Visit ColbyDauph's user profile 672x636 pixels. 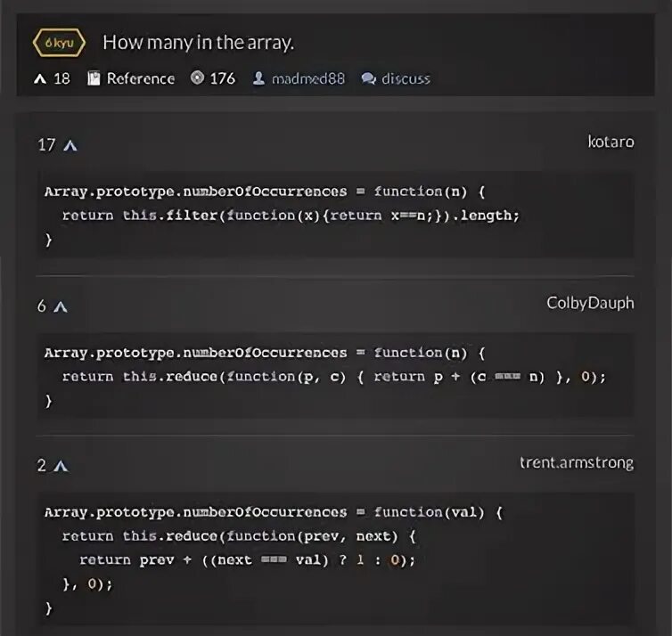coord(590,303)
